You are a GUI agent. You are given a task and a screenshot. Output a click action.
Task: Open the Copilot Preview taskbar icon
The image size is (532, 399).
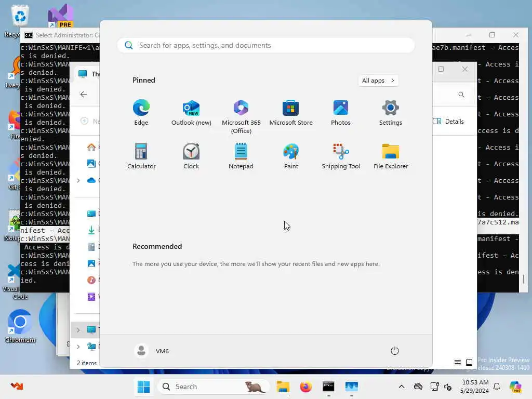(515, 387)
